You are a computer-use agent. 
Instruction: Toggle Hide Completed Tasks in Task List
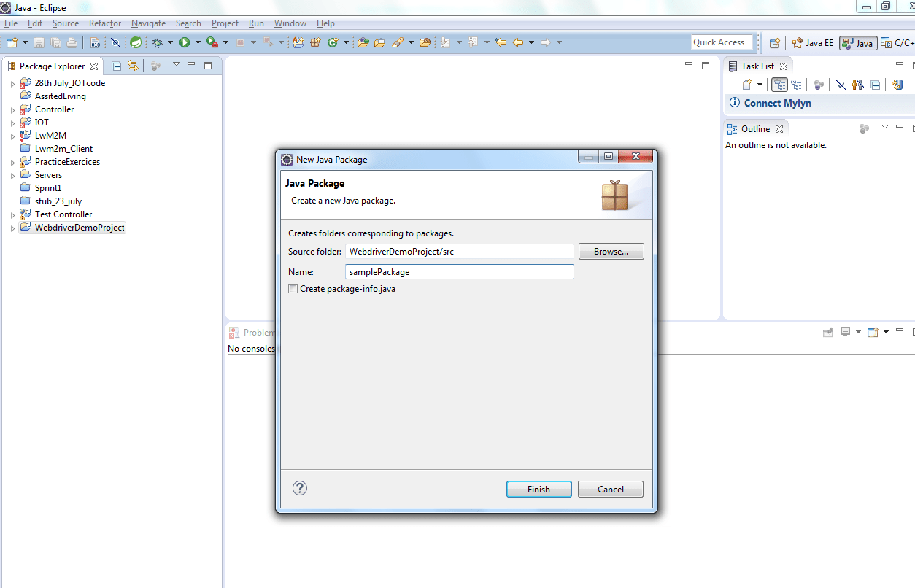[841, 85]
